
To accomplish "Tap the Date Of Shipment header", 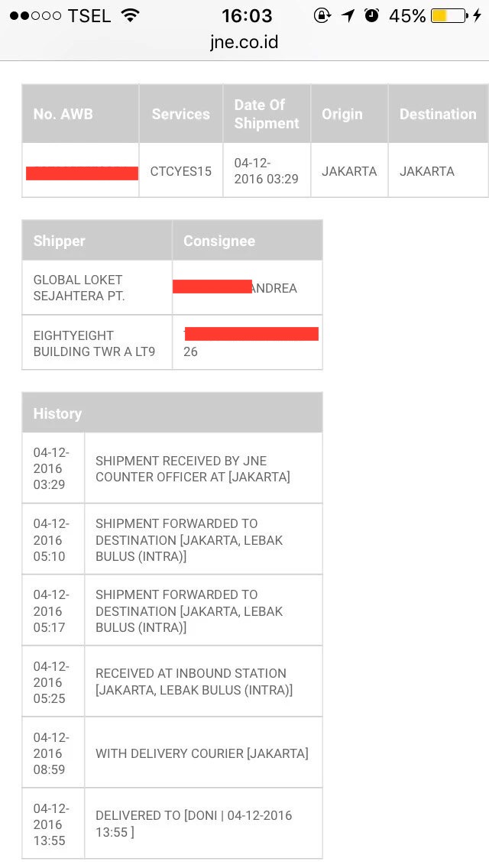I will (x=267, y=114).
